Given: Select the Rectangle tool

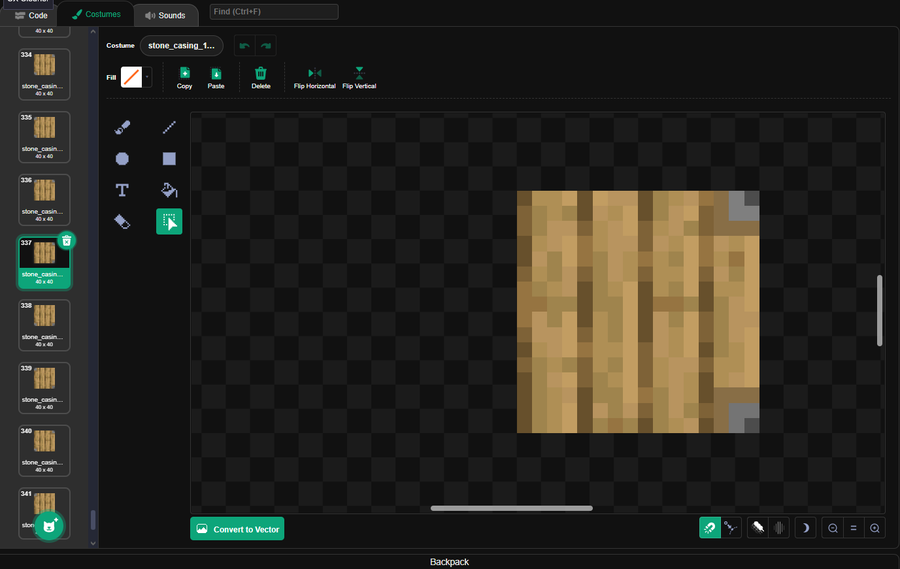Looking at the screenshot, I should [x=169, y=158].
